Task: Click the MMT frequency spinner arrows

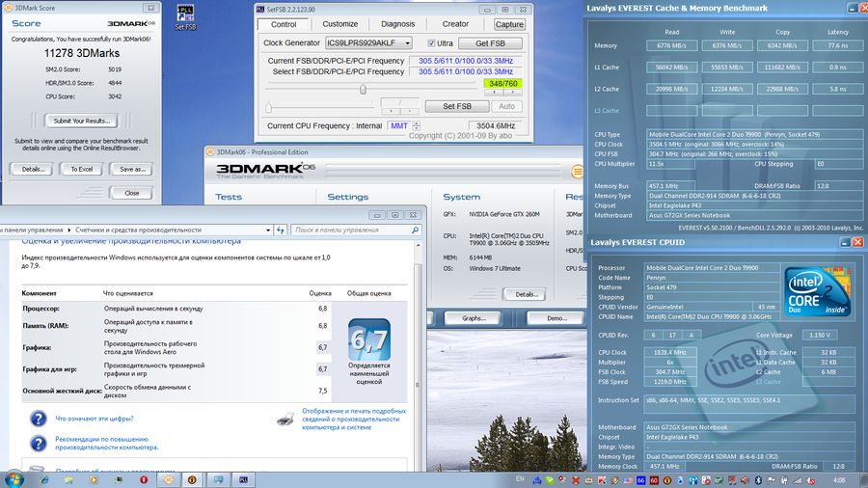Action: [x=417, y=125]
